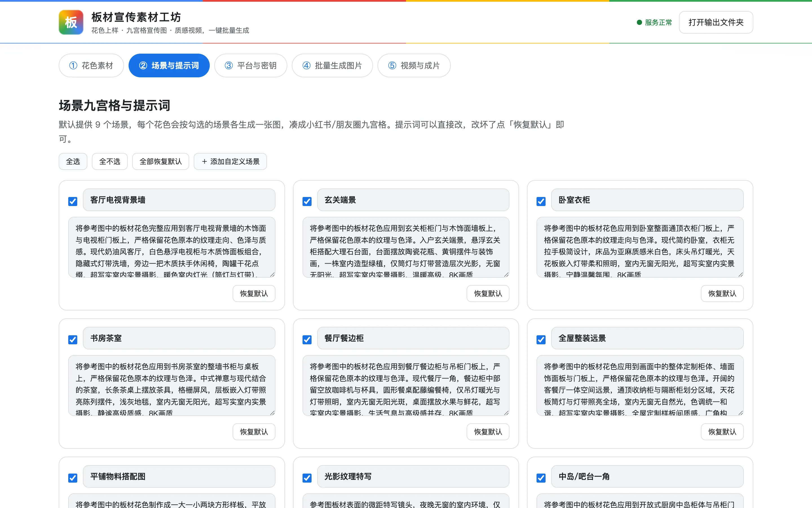
Task: Edit the 玄关端景 scene name field
Action: [x=413, y=200]
